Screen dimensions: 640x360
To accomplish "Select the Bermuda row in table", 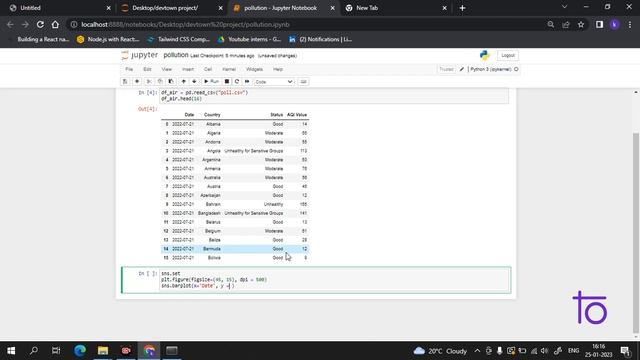I will [235, 249].
